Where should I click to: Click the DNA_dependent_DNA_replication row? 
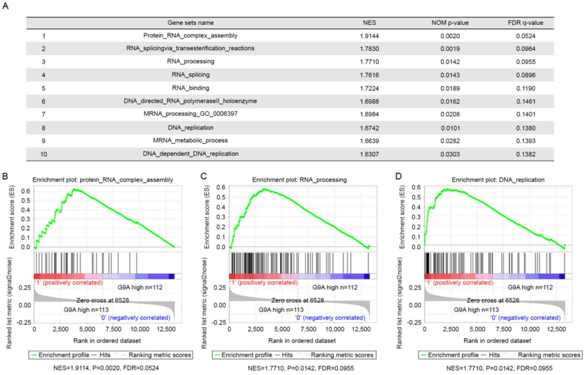[x=190, y=154]
